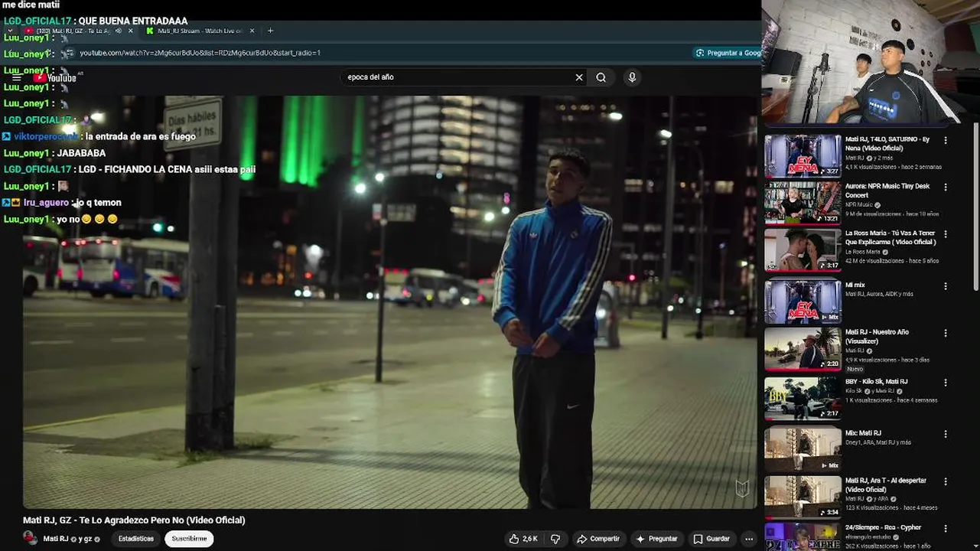Click the 'Mi mix' title text
This screenshot has height=551, width=980.
coord(855,285)
